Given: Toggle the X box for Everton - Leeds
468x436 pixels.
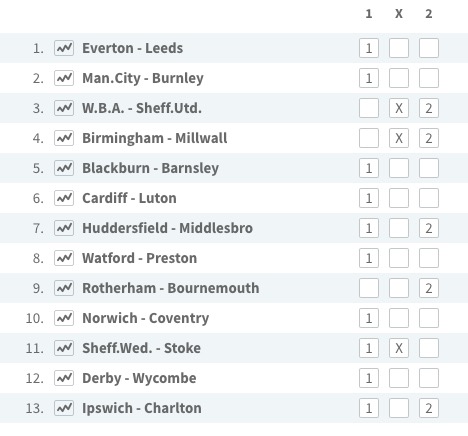Looking at the screenshot, I should point(399,48).
